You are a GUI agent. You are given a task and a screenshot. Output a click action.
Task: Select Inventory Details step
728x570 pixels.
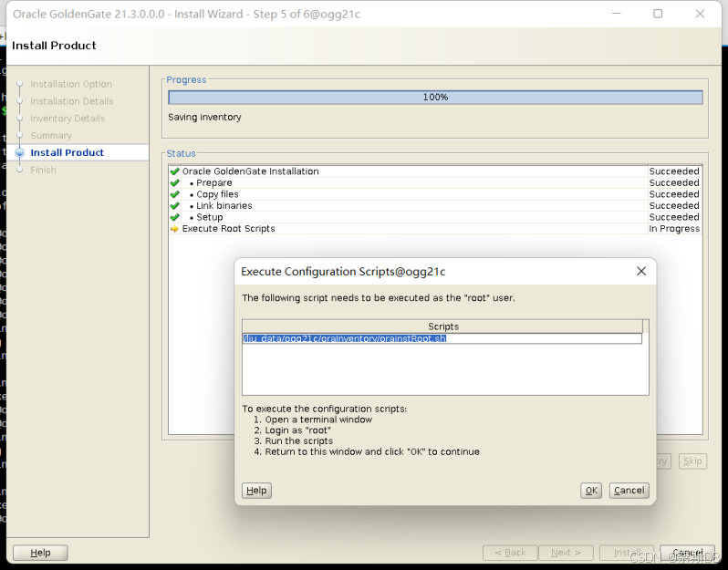[x=68, y=119]
